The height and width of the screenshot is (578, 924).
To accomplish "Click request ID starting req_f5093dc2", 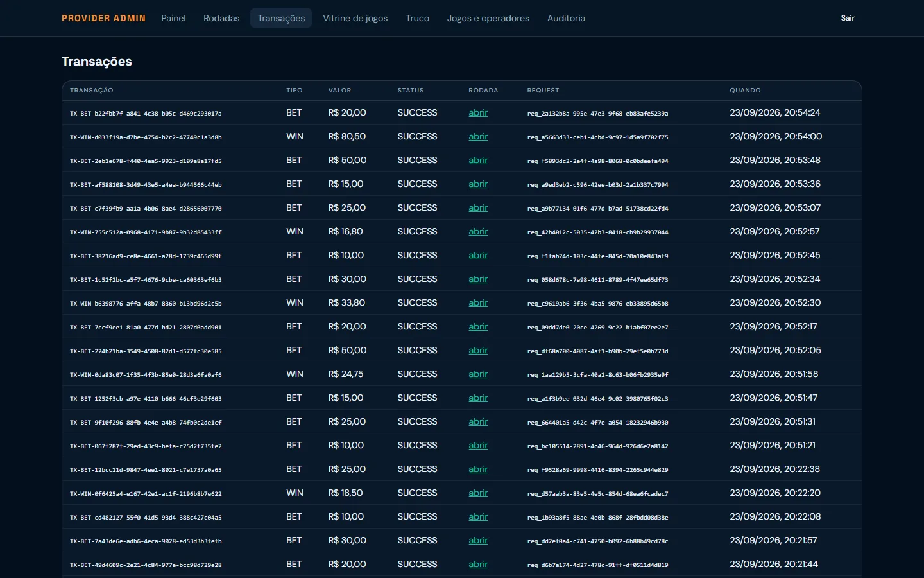I will pos(598,161).
